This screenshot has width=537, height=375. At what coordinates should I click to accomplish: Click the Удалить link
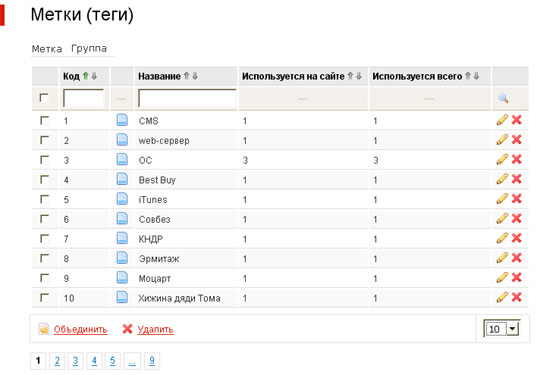pos(155,329)
